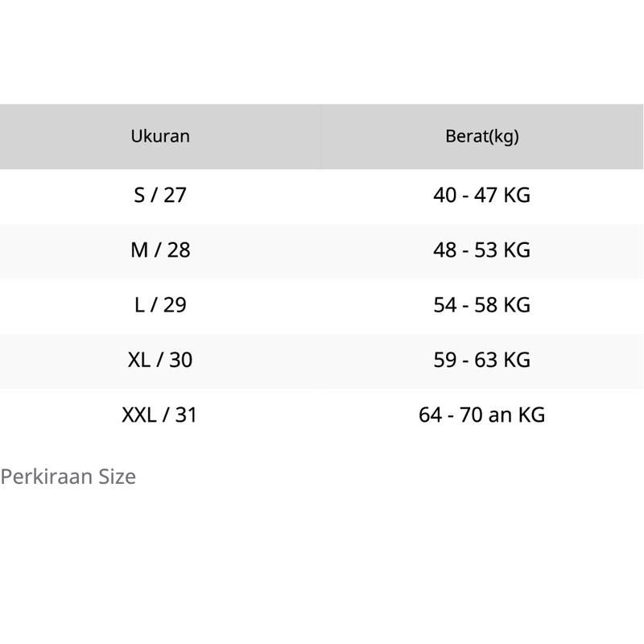The image size is (644, 644).
Task: Click the 54 - 58 KG weight cell
Action: (x=482, y=305)
